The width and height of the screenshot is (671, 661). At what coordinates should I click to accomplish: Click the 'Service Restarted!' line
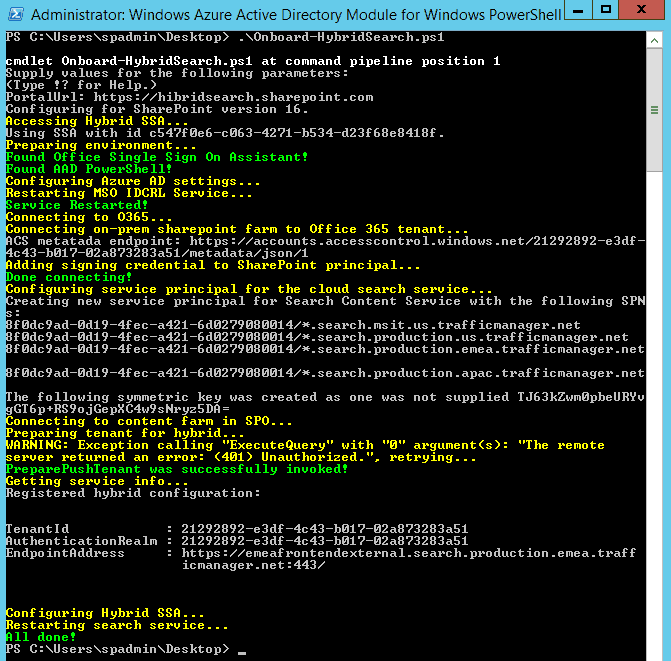(77, 205)
